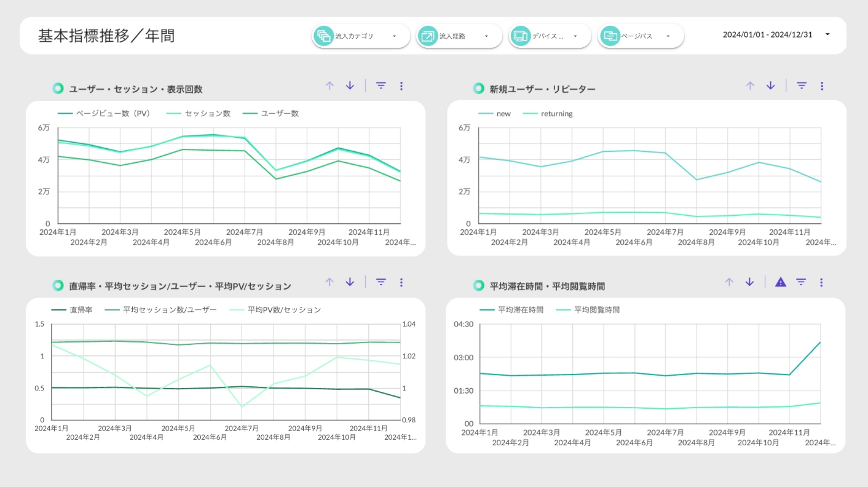Toggle the 直帰率 legend item
Viewport: 868px width, 487px height.
(81, 310)
